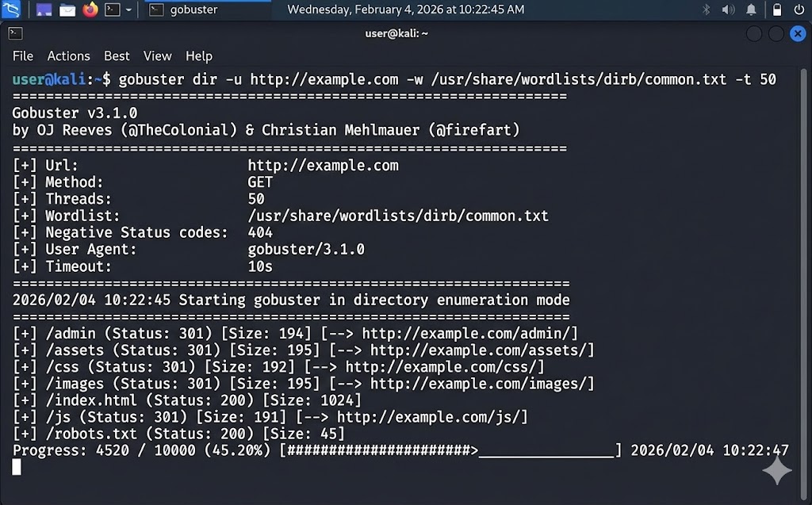The width and height of the screenshot is (812, 505).
Task: Open the volume control icon
Action: tap(729, 10)
